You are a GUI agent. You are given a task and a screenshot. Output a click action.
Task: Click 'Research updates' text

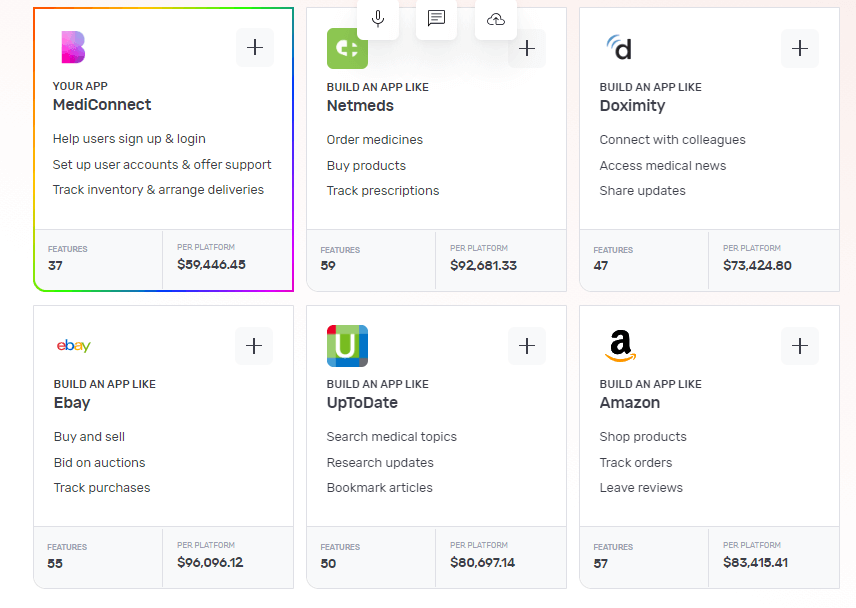click(x=380, y=463)
